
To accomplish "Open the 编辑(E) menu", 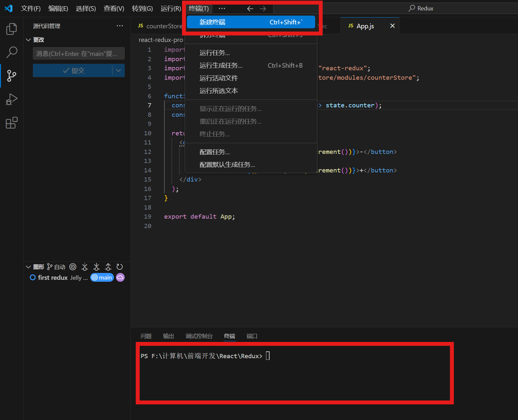I will (58, 8).
